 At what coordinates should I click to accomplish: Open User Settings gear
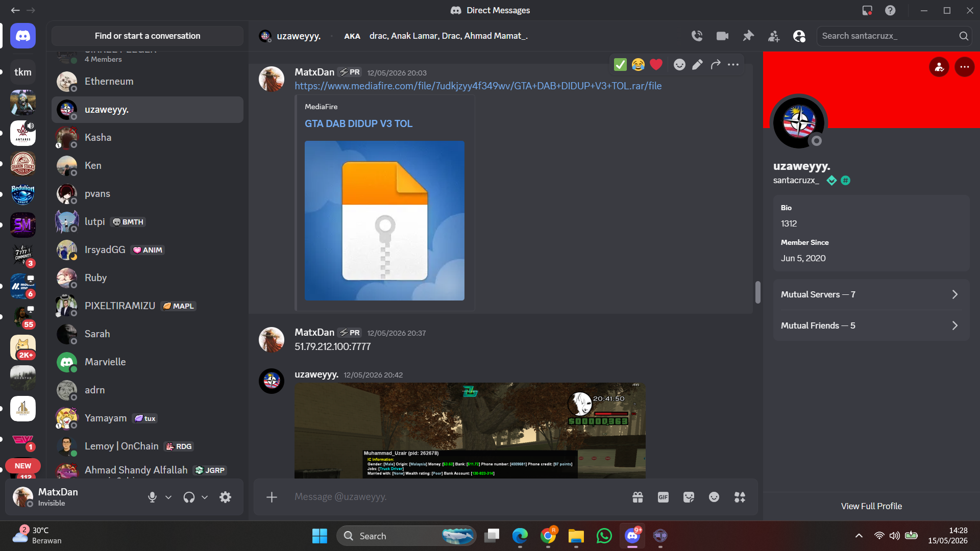225,497
